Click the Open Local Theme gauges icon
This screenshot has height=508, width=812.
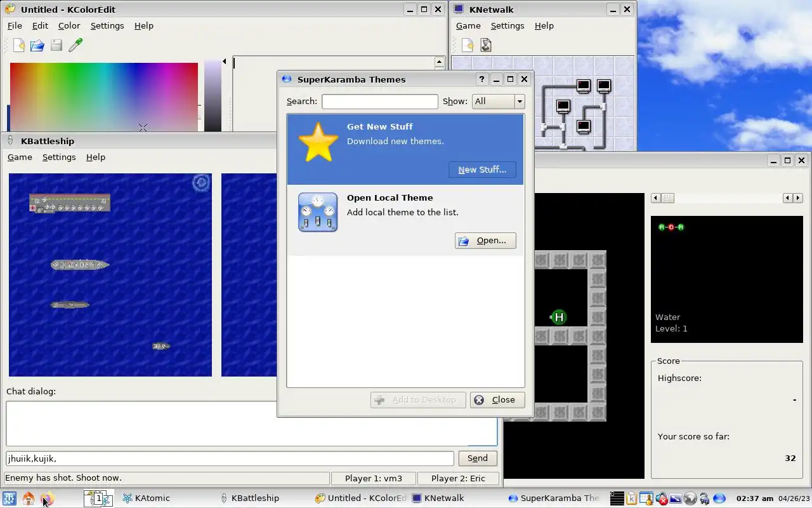pos(318,213)
